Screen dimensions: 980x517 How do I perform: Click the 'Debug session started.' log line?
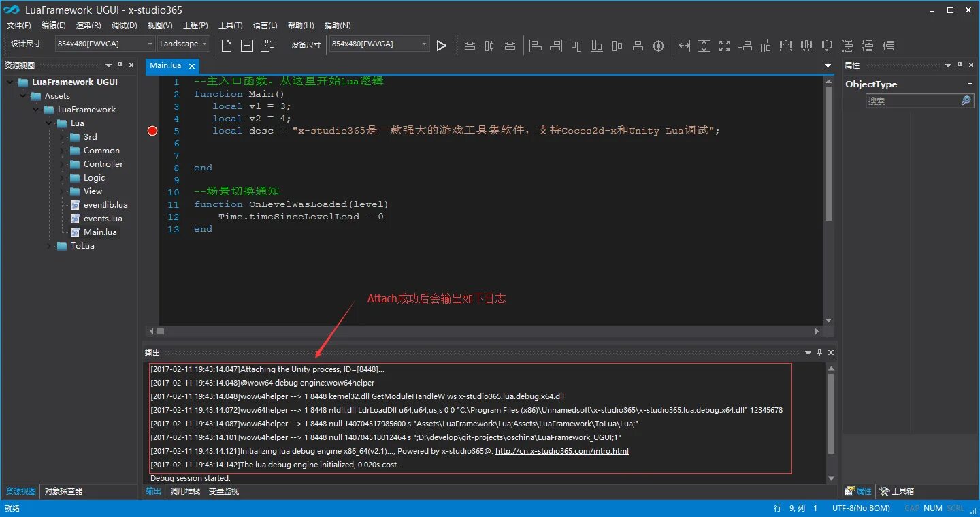[191, 478]
